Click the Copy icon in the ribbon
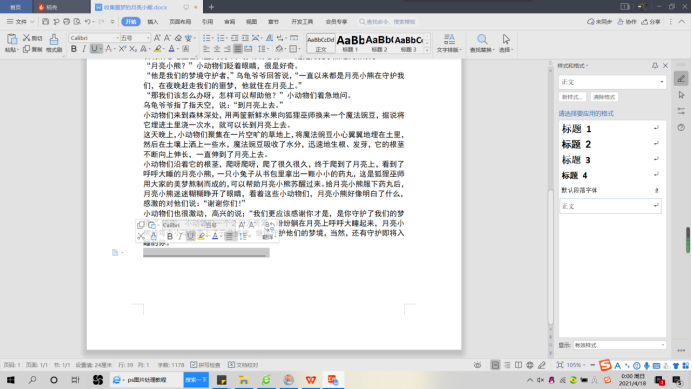This screenshot has height=389, width=692. click(27, 49)
